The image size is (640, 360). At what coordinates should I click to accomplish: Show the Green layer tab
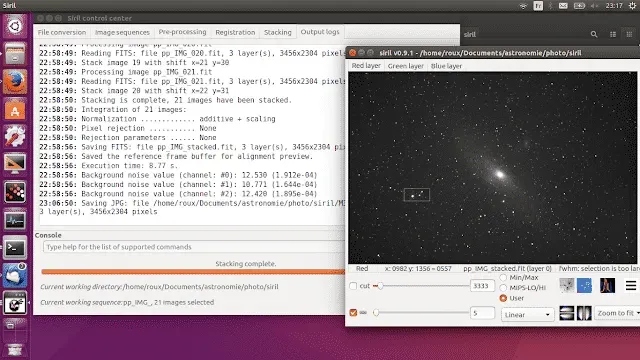(x=405, y=66)
